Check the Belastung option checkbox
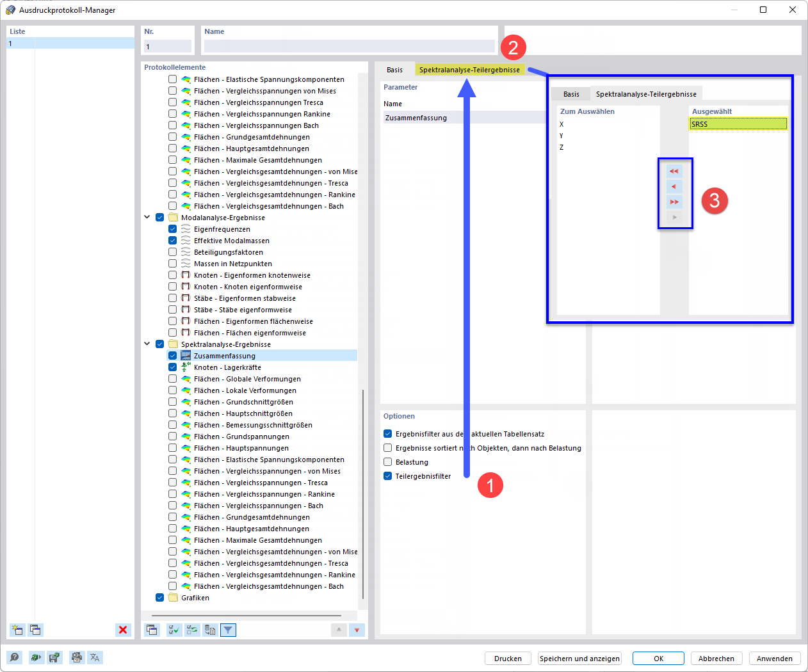Viewport: 808px width, 672px height. point(387,462)
